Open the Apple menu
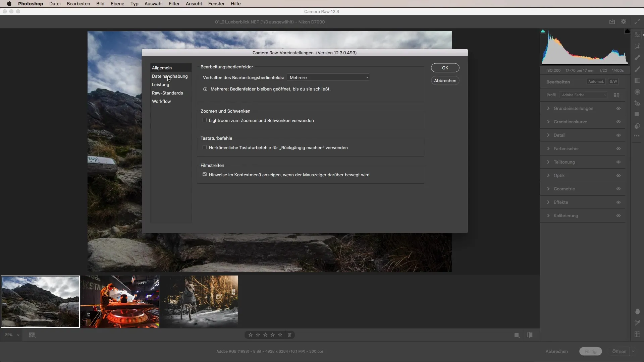The height and width of the screenshot is (362, 644). click(9, 4)
